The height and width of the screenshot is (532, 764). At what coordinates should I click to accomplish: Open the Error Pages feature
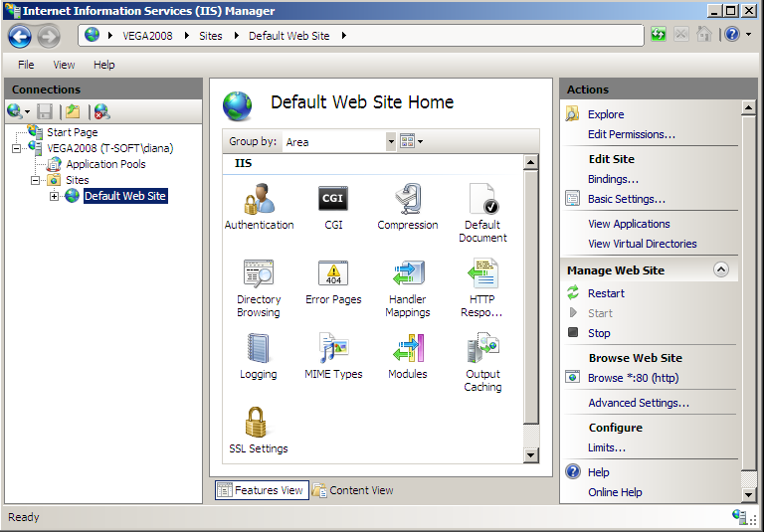(333, 273)
